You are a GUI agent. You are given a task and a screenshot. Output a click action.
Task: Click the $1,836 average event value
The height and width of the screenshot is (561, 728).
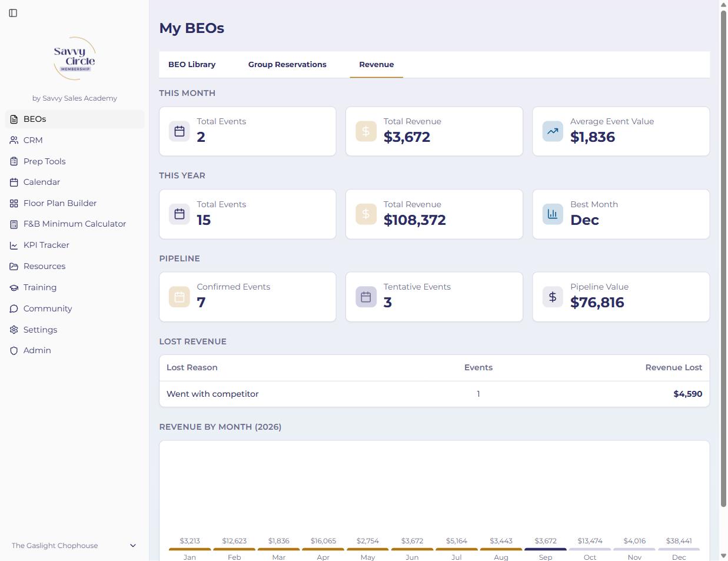coord(592,137)
